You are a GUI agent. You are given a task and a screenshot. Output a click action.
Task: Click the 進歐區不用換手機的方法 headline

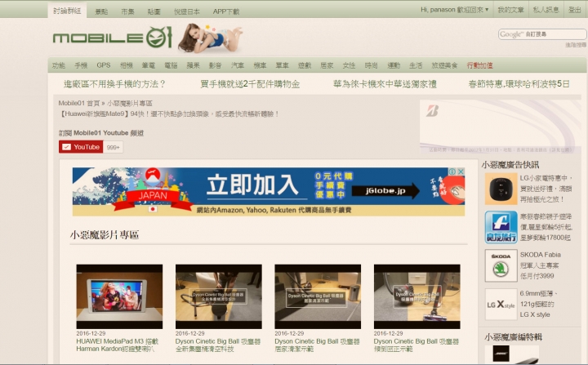tap(114, 84)
